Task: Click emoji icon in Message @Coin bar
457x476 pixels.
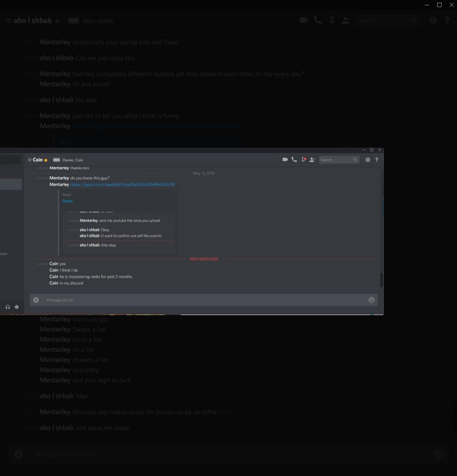Action: tap(371, 300)
